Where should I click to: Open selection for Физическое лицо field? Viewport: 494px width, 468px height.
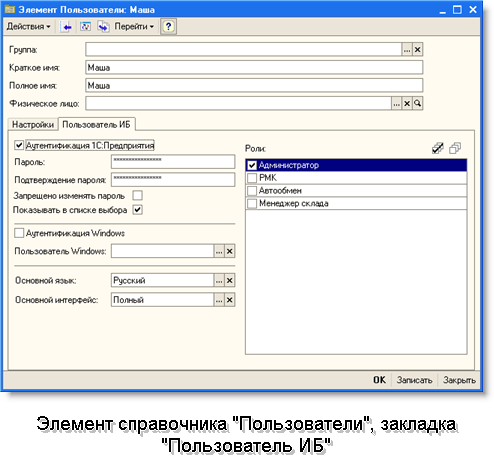pos(396,104)
